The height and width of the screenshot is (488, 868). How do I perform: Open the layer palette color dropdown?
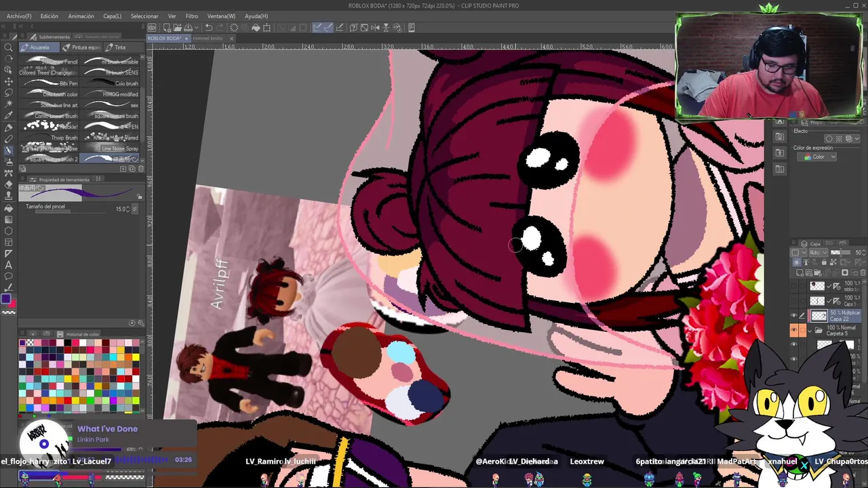click(x=798, y=252)
